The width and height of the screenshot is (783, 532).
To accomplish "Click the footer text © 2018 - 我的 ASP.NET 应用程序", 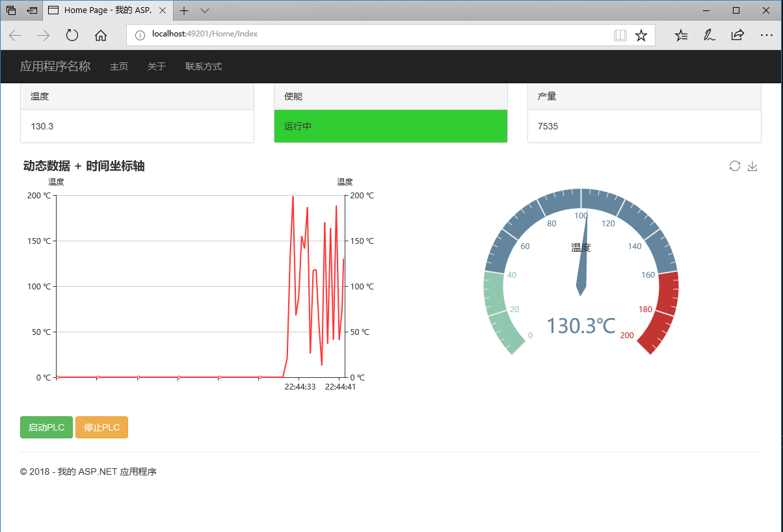I will click(88, 472).
